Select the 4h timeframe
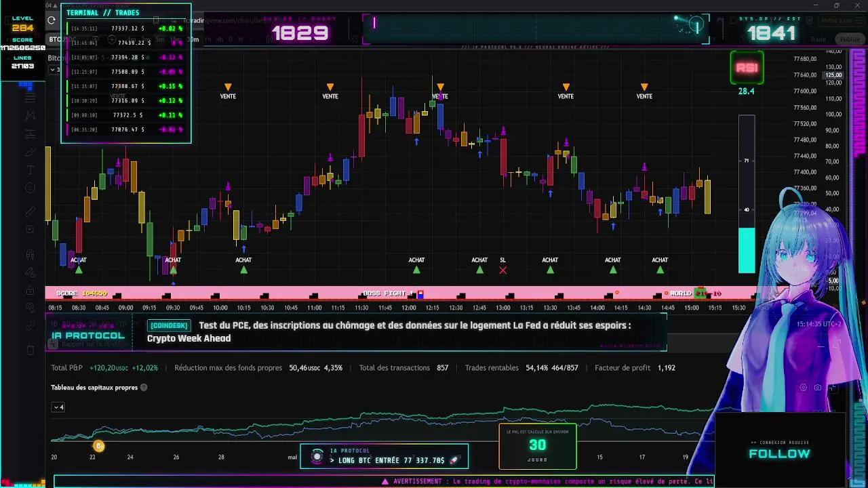The width and height of the screenshot is (868, 488). [220, 39]
